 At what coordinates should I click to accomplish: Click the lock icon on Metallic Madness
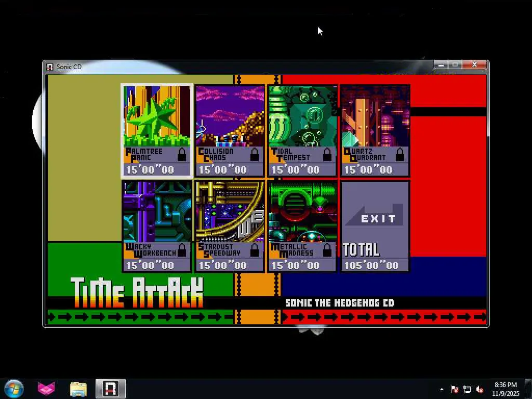(x=327, y=250)
